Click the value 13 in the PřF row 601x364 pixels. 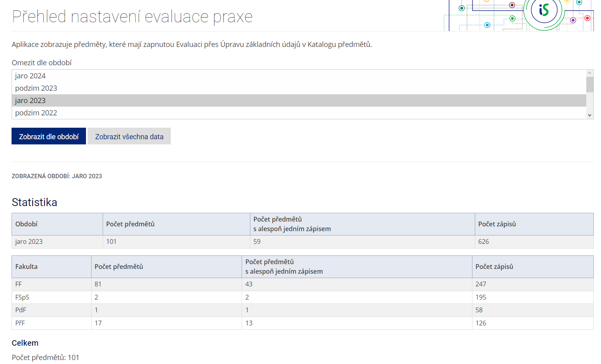249,323
